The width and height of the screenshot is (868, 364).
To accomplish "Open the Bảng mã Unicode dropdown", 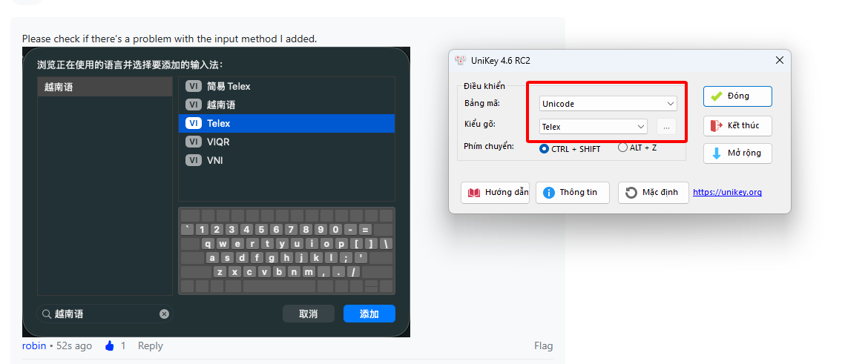I will 608,104.
